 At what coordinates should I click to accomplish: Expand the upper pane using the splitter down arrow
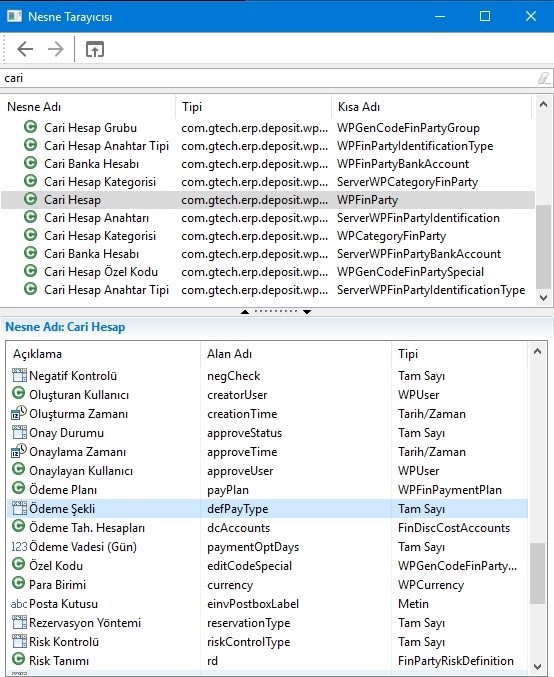tap(307, 312)
